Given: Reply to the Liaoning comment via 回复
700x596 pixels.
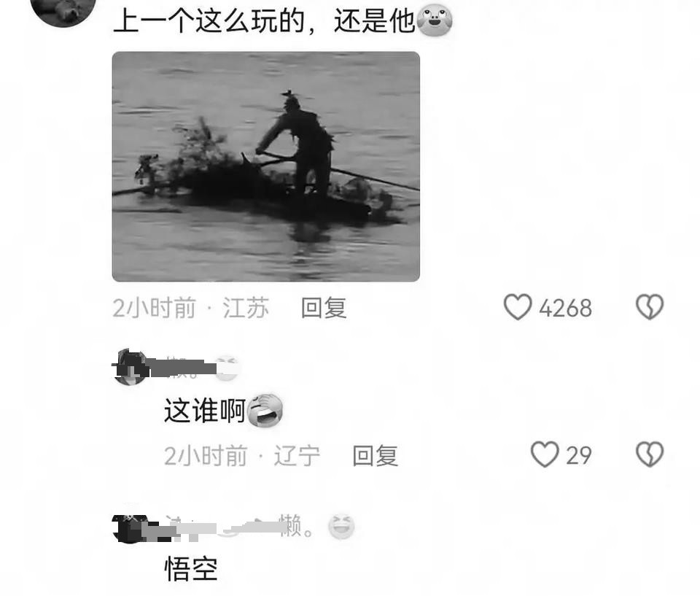Looking at the screenshot, I should click(x=375, y=456).
